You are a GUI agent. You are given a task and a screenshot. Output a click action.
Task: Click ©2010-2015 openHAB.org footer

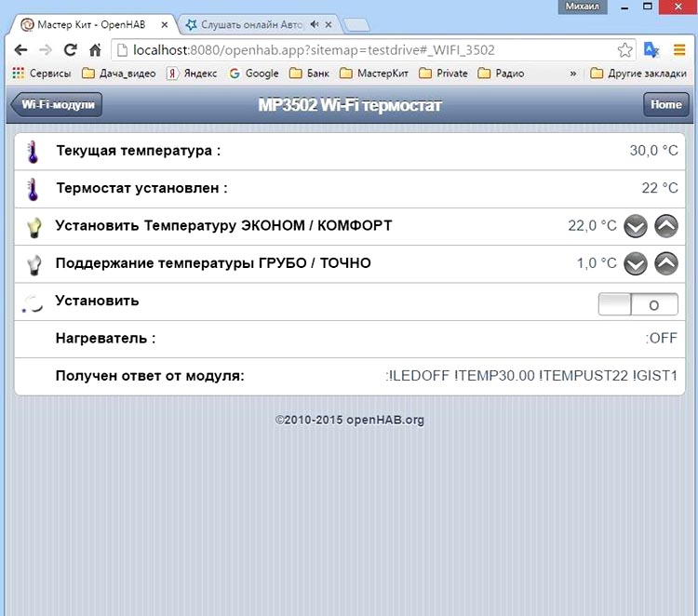coord(349,420)
